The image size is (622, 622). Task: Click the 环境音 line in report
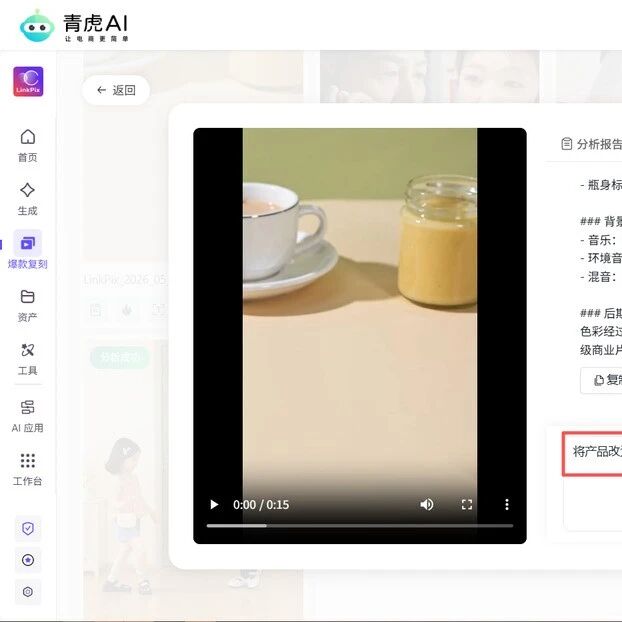[601, 258]
